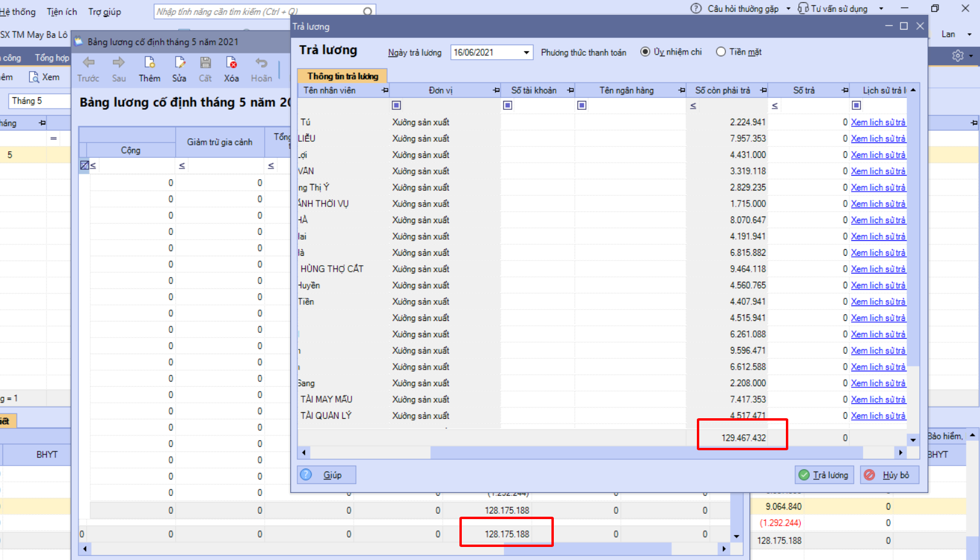Screen dimensions: 980x560
Task: Open the Tiện ích menu
Action: click(x=62, y=11)
